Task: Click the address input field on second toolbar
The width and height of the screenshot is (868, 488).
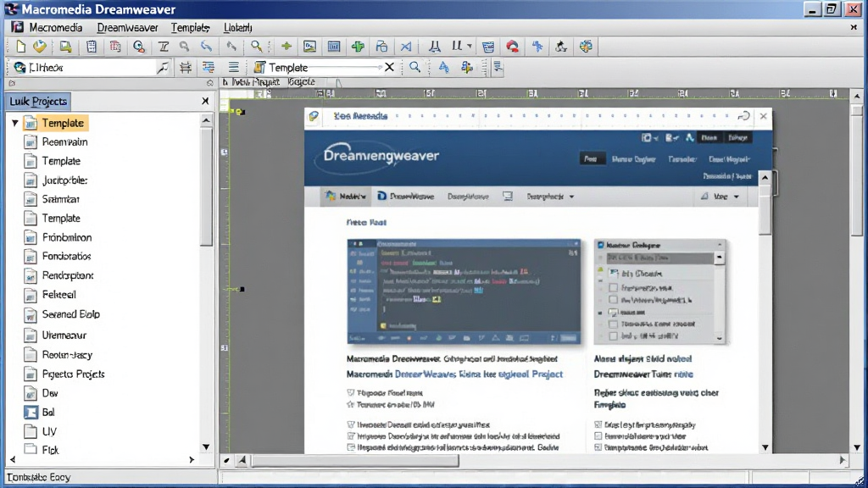Action: [92, 68]
